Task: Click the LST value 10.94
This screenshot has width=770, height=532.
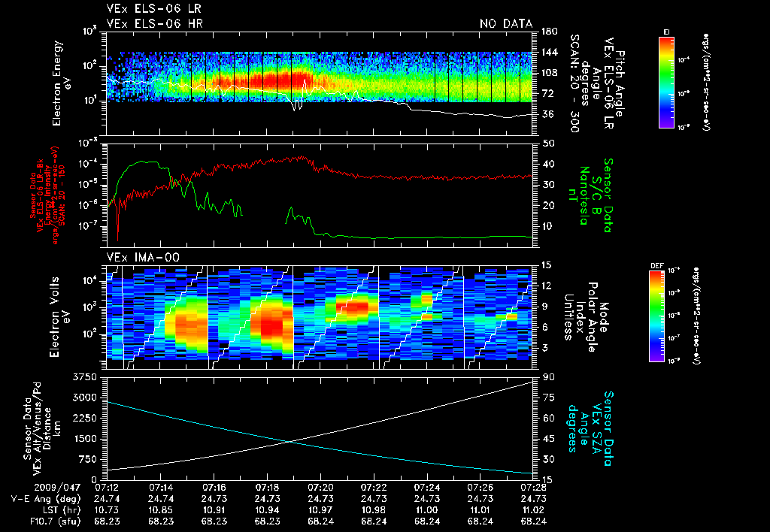Action: [267, 510]
